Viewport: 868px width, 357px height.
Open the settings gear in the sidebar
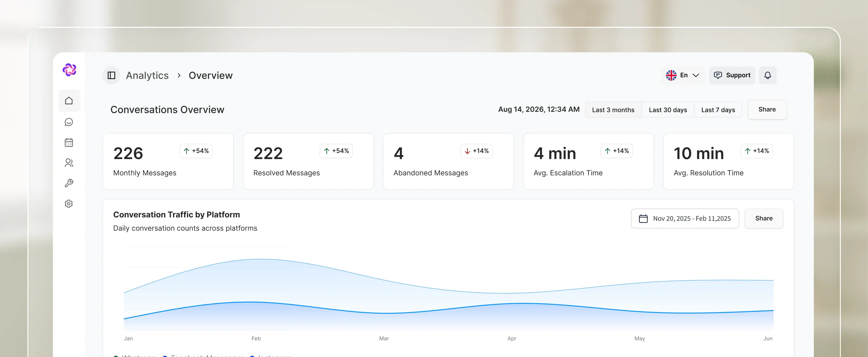tap(69, 204)
